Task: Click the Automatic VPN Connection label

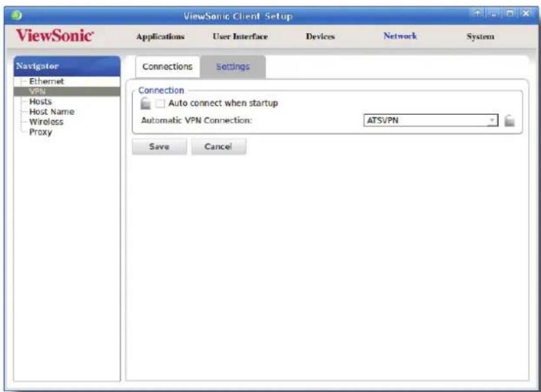Action: tap(197, 121)
